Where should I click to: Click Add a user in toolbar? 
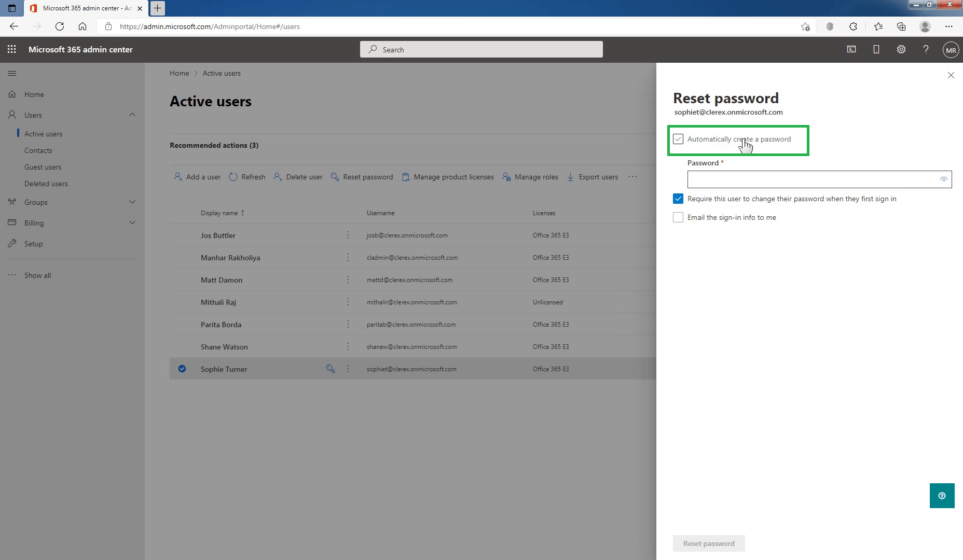click(197, 177)
